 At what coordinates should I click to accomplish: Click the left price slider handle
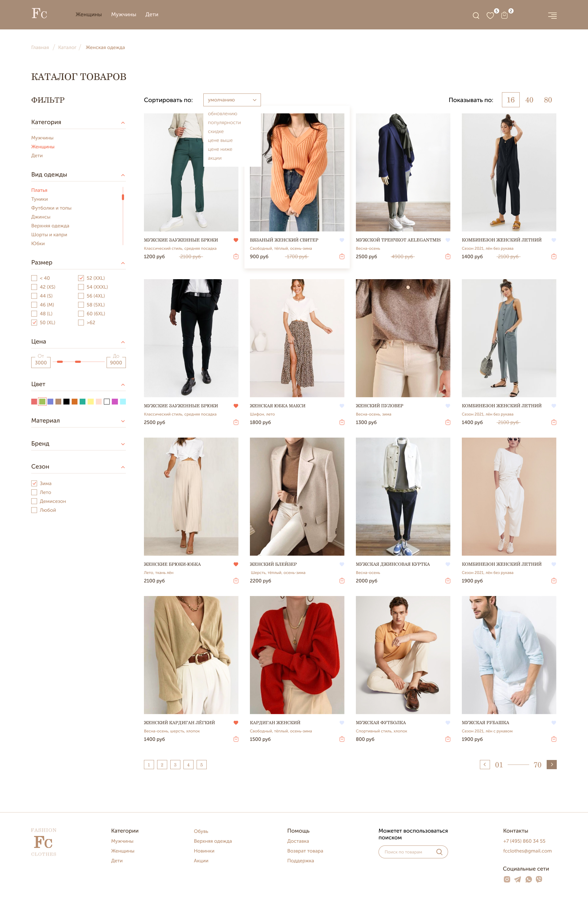tap(60, 362)
